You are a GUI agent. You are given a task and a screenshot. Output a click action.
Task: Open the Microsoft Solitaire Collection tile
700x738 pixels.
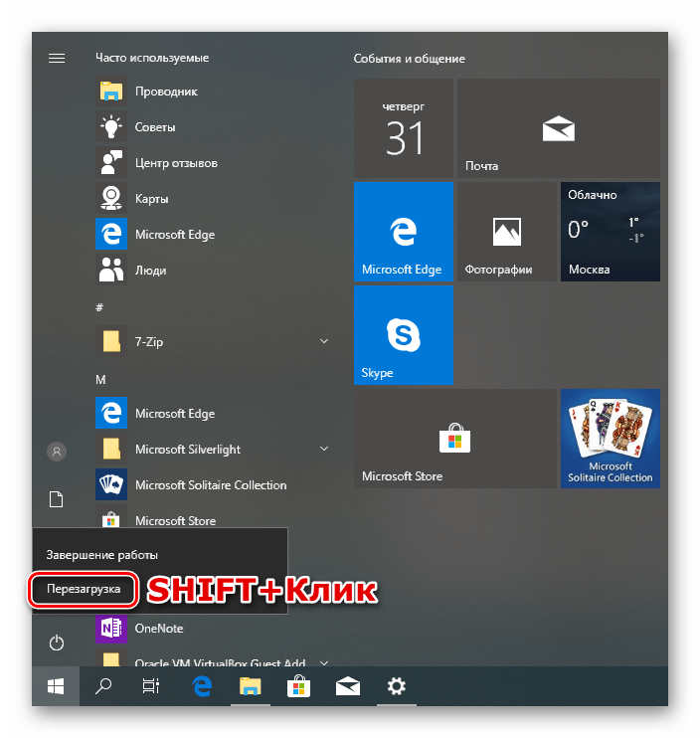(611, 439)
